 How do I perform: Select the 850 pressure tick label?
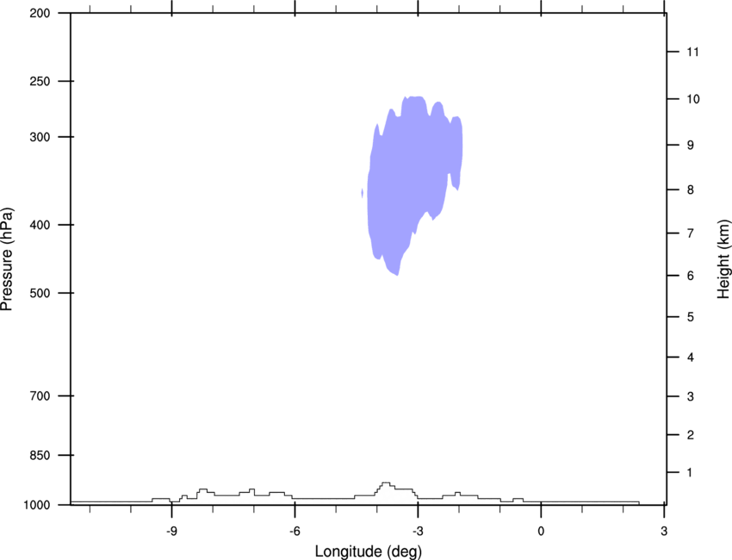click(x=40, y=455)
